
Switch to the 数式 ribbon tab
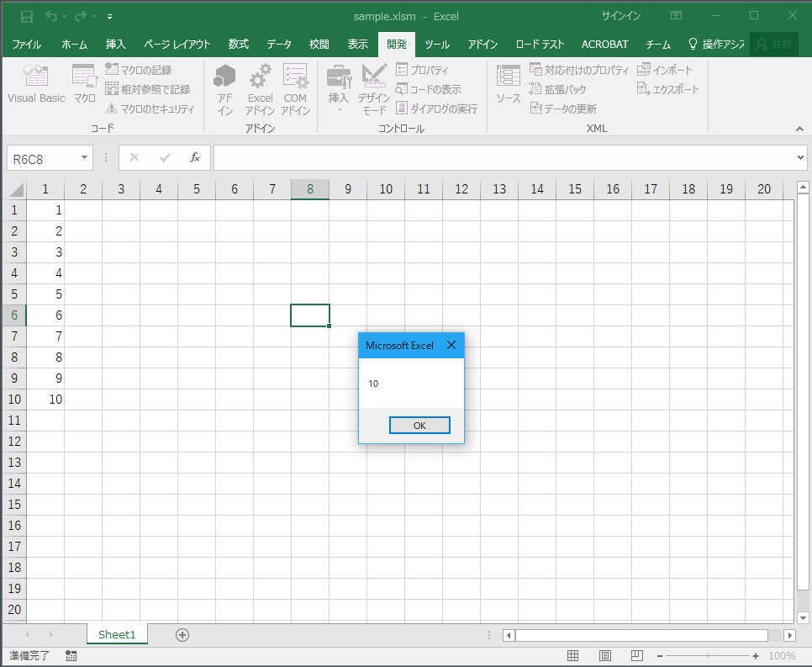(238, 45)
